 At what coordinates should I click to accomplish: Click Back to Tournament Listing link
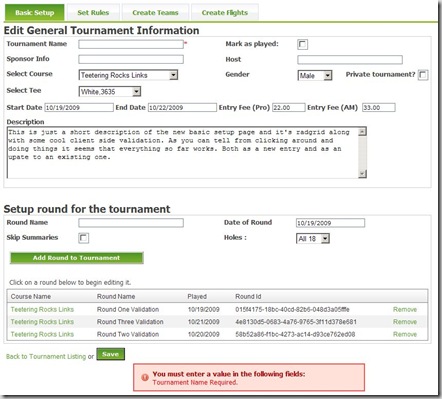click(x=46, y=356)
